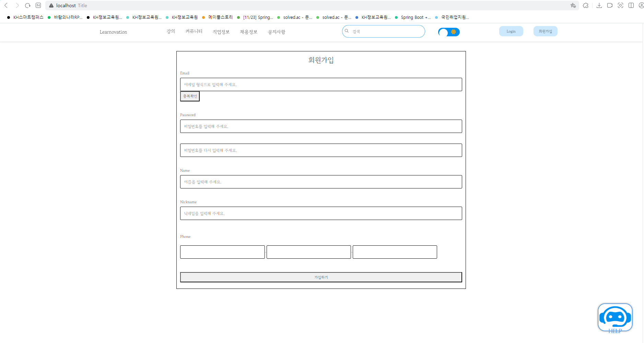Click the reload page icon

[x=27, y=5]
